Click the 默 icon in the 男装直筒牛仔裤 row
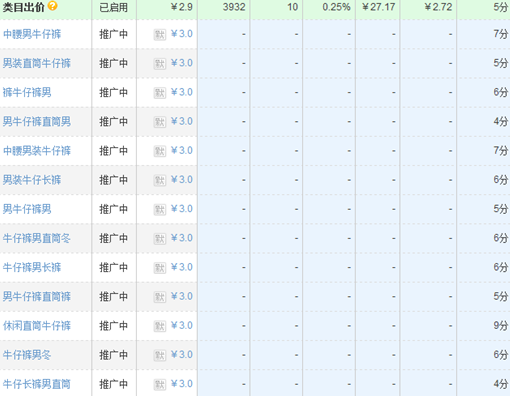This screenshot has height=397, width=510. [x=160, y=64]
